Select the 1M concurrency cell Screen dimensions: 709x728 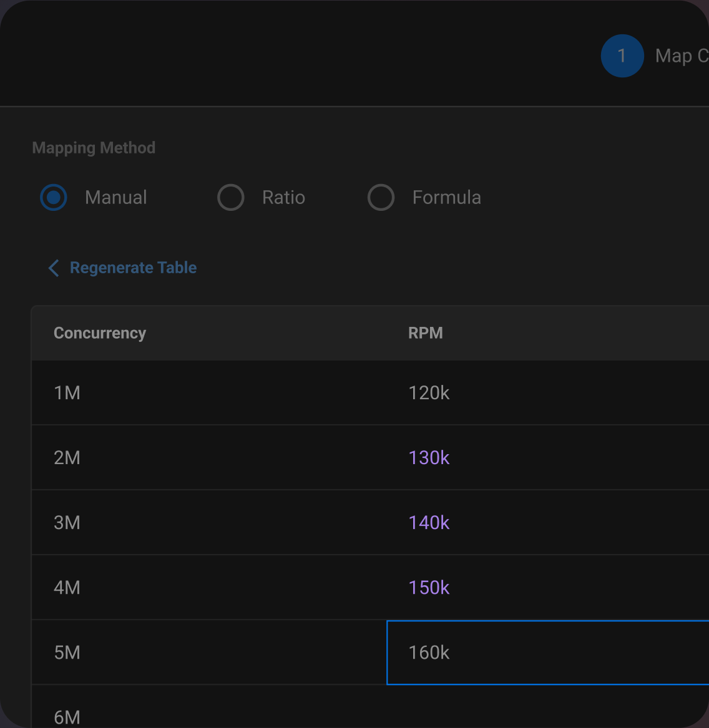[x=67, y=392]
